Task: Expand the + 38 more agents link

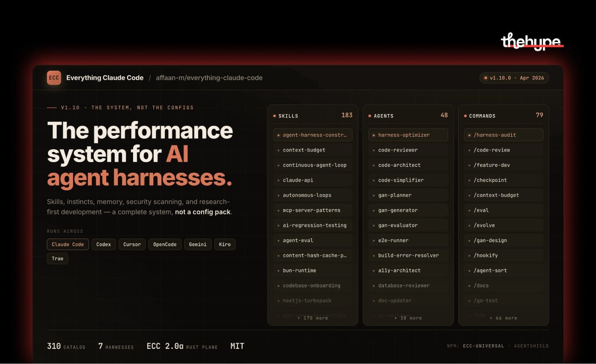Action: [408, 318]
